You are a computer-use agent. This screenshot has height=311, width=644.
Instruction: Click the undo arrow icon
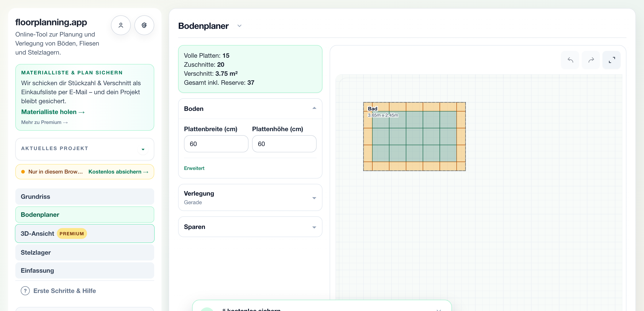(x=570, y=60)
